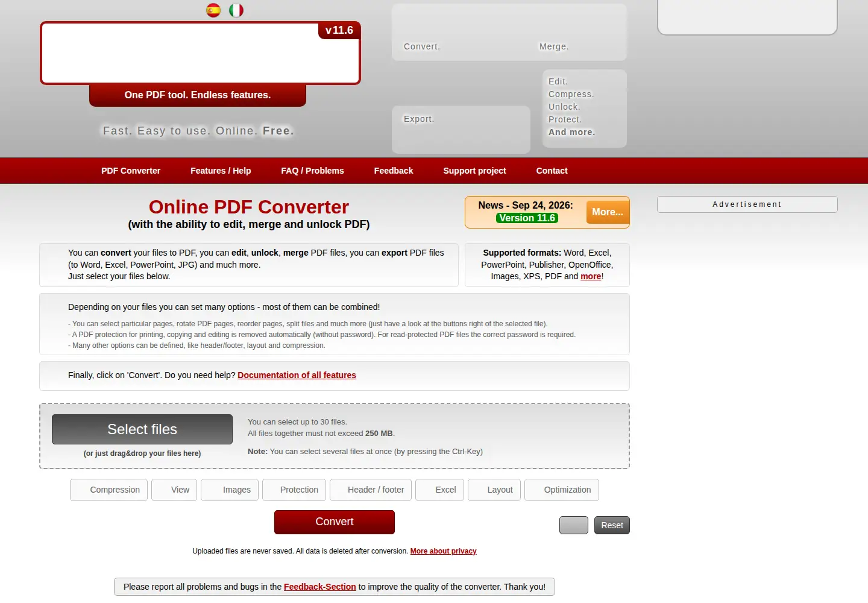The width and height of the screenshot is (868, 603).
Task: Click the 'And more.' header text
Action: click(x=571, y=132)
